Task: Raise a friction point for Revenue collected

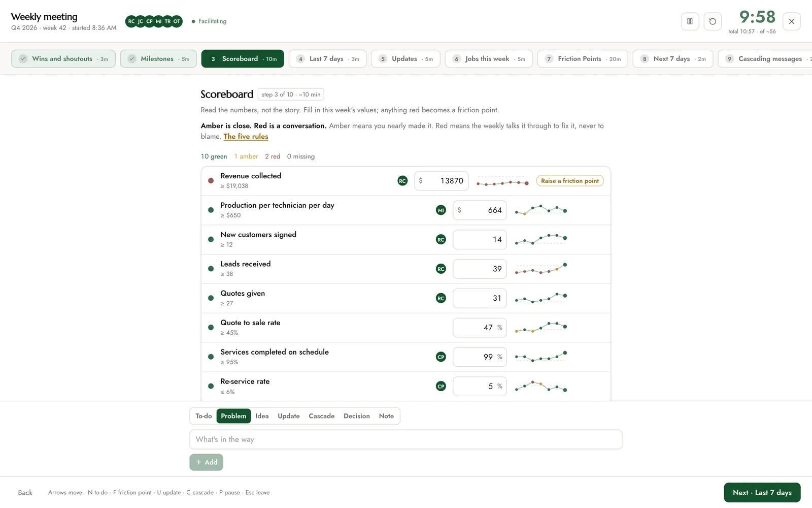Action: (x=570, y=181)
